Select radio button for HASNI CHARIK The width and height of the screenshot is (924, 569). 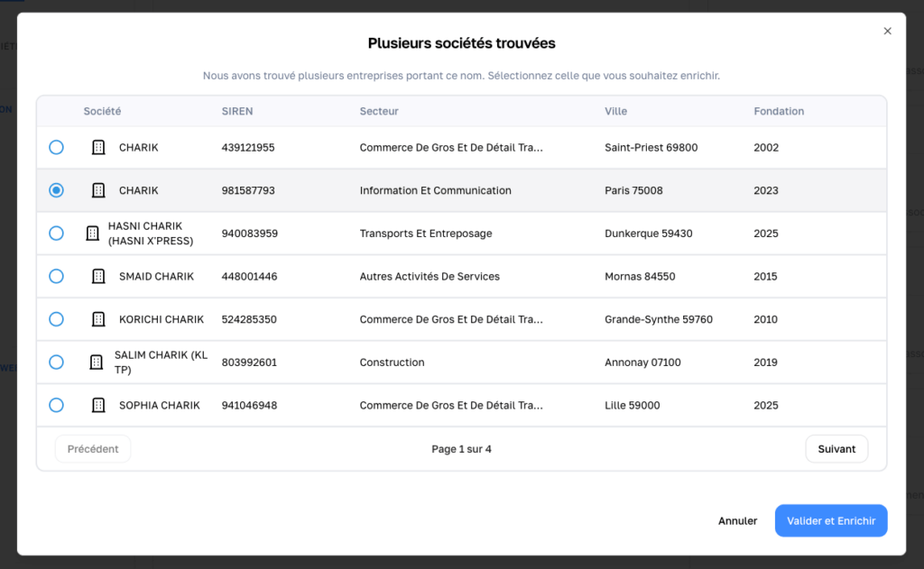point(56,234)
